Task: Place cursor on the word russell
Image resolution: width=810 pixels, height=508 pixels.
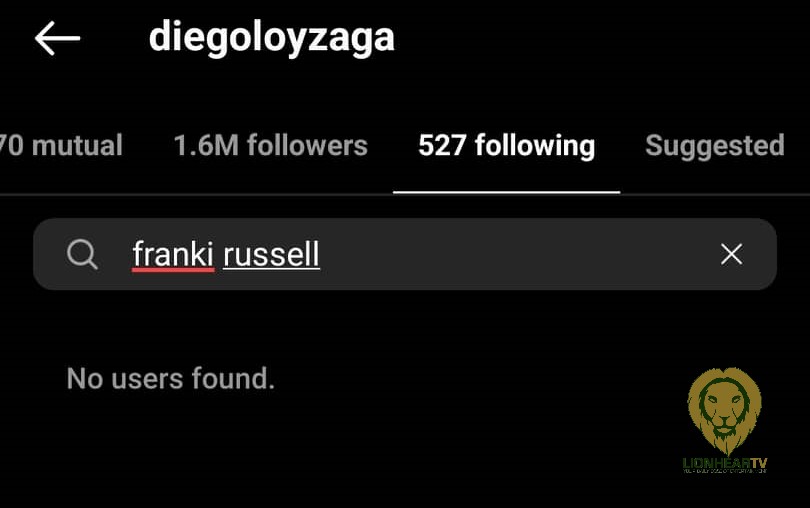Action: (x=271, y=255)
